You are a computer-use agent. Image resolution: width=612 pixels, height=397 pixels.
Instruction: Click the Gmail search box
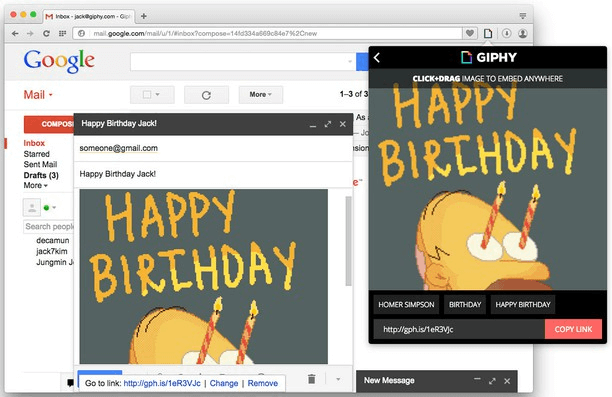tap(243, 61)
